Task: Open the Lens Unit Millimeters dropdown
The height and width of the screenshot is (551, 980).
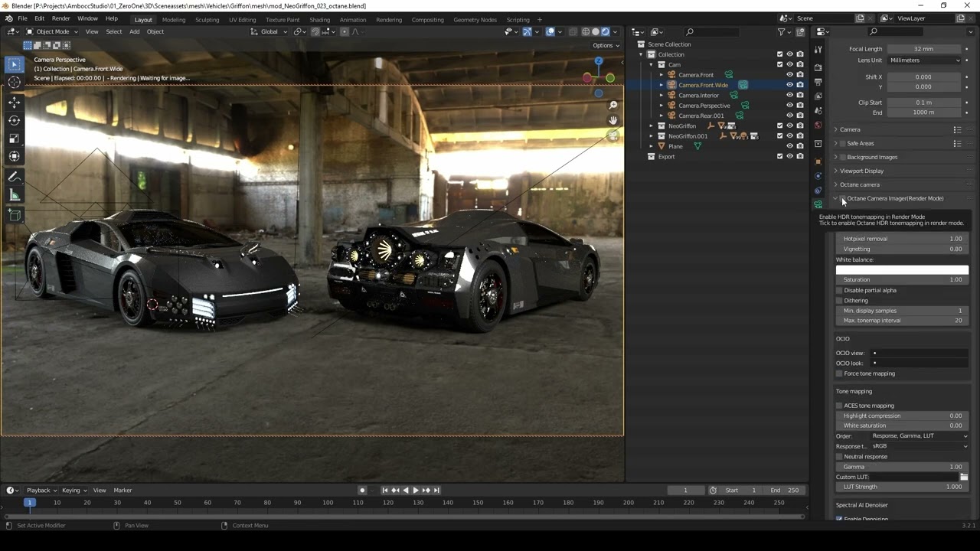Action: click(x=924, y=60)
